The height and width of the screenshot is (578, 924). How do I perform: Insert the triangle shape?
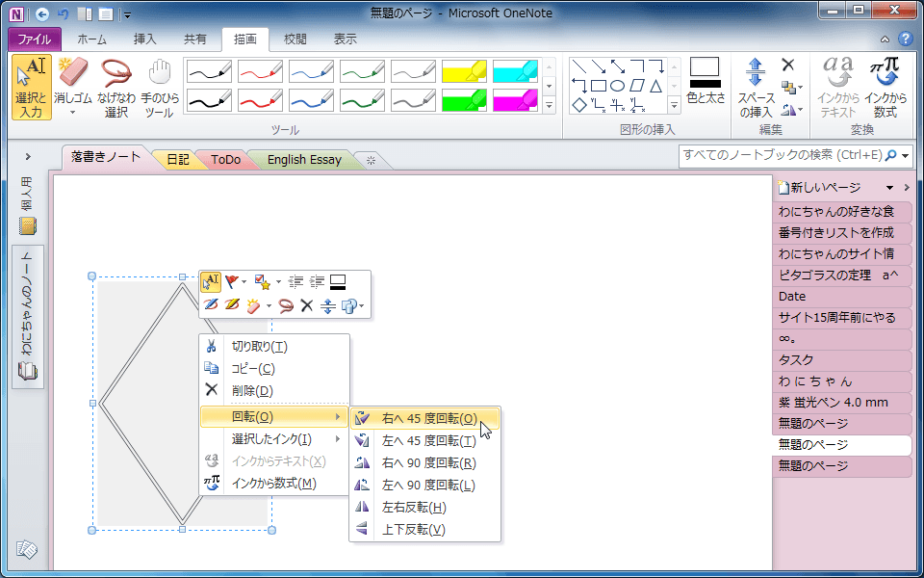[655, 86]
